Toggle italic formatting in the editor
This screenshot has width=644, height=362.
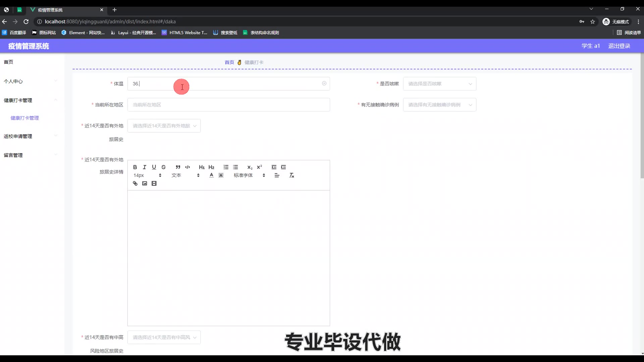[x=145, y=167]
